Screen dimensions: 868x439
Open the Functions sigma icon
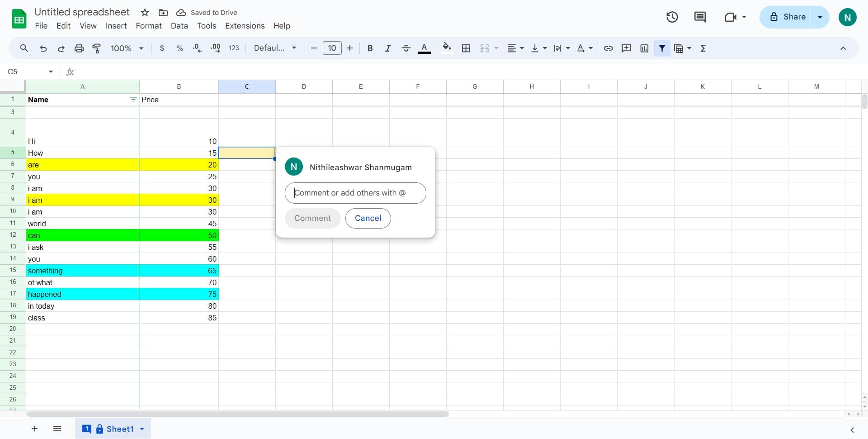click(703, 48)
